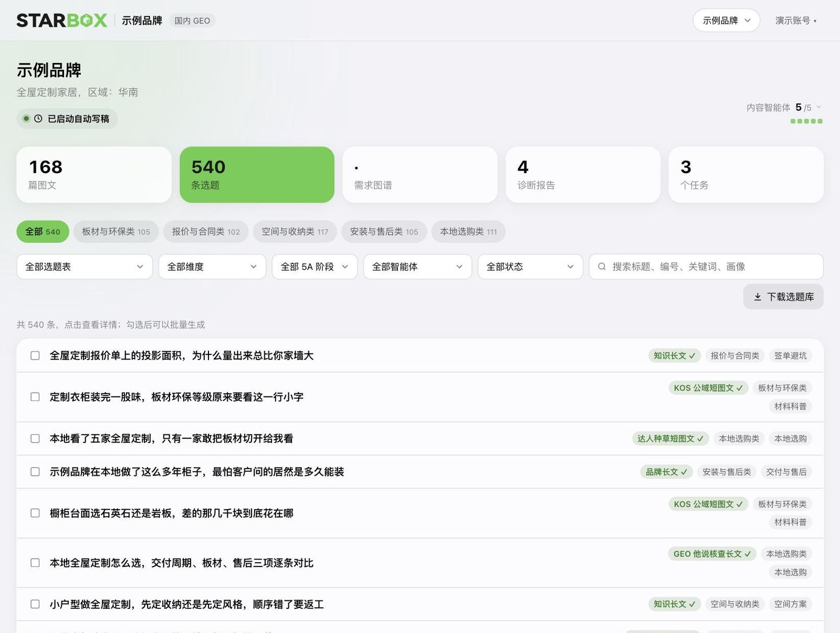Image resolution: width=840 pixels, height=633 pixels.
Task: Select checkbox for 橱柜台面选石英石还是岩板 row
Action: click(35, 513)
